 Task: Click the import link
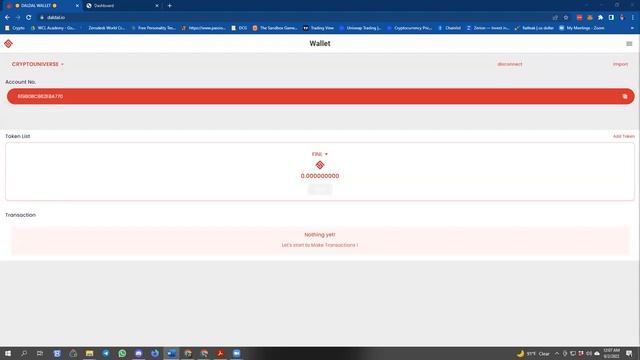pyautogui.click(x=620, y=64)
